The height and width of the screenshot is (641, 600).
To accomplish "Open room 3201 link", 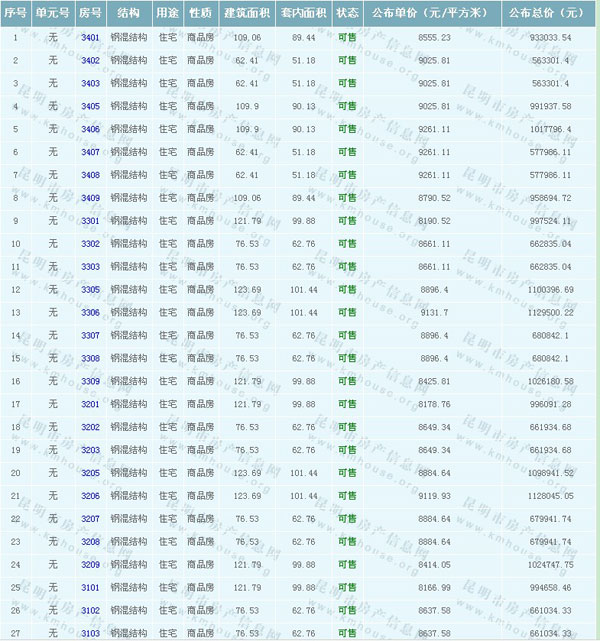I will pyautogui.click(x=90, y=404).
